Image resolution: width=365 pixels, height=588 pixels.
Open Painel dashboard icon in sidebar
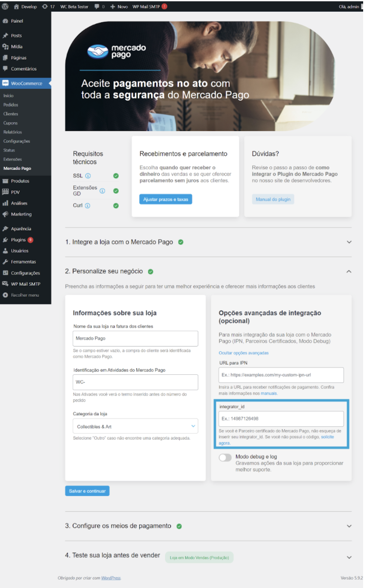[5, 21]
